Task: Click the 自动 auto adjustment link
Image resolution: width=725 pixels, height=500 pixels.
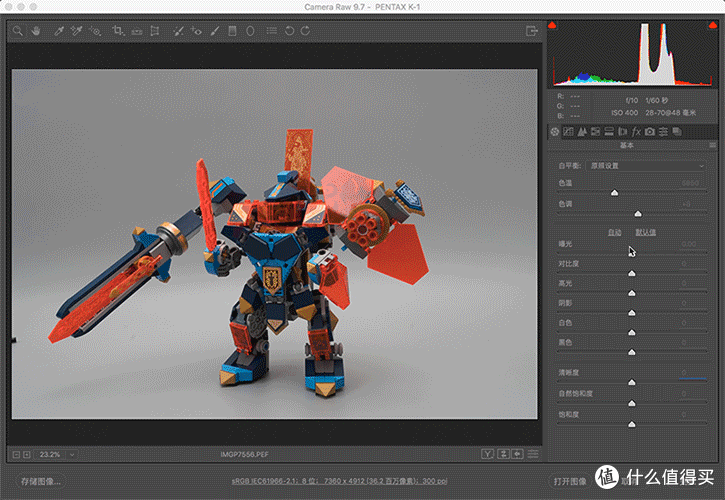Action: point(614,232)
